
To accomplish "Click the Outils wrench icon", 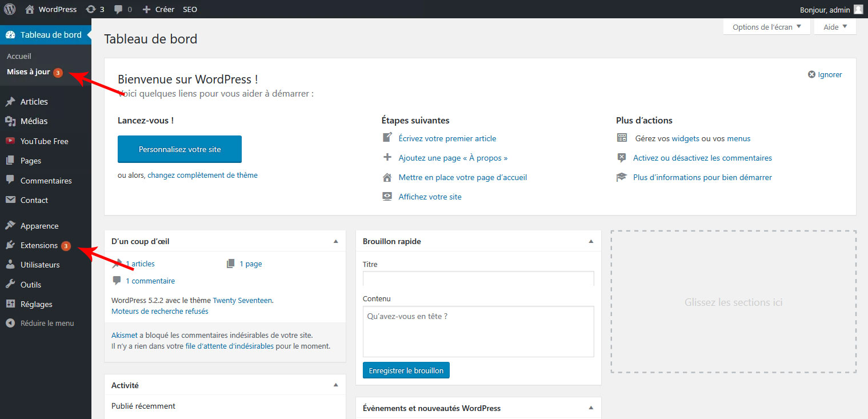I will [x=10, y=285].
